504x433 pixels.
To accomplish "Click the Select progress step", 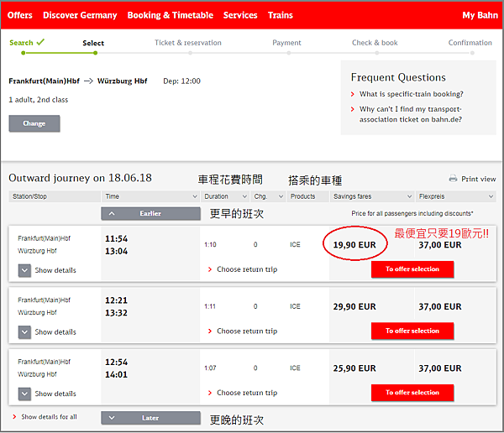I will 93,43.
